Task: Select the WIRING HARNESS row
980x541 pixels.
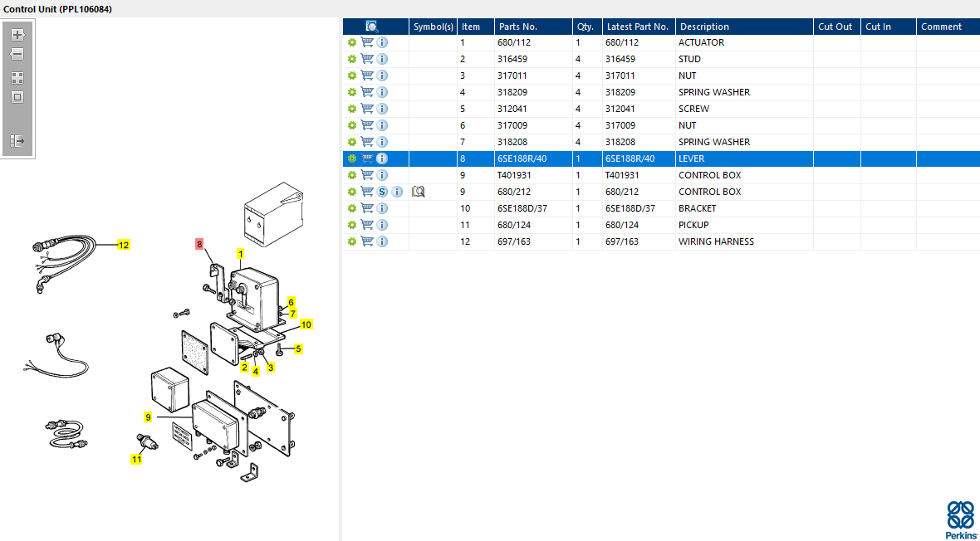Action: coord(661,241)
